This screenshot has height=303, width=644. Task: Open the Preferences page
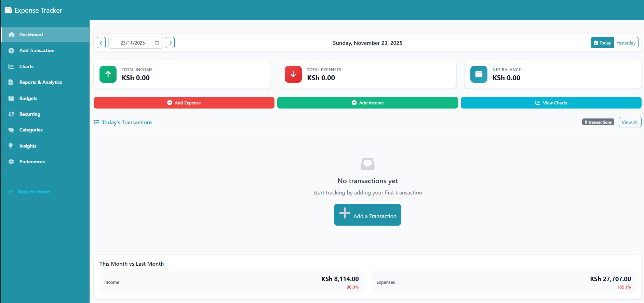45,162
